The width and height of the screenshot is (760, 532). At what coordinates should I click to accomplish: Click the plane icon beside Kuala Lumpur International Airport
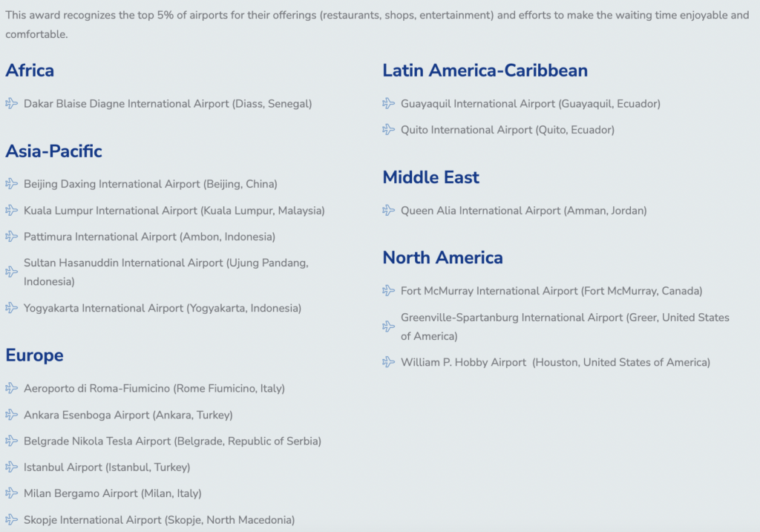[x=11, y=211]
